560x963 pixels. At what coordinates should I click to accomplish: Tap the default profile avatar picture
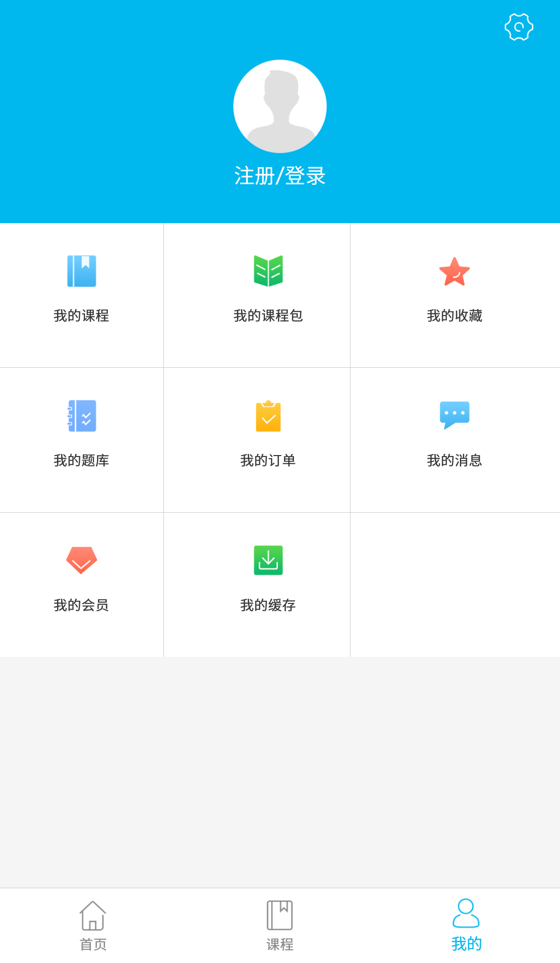point(279,106)
